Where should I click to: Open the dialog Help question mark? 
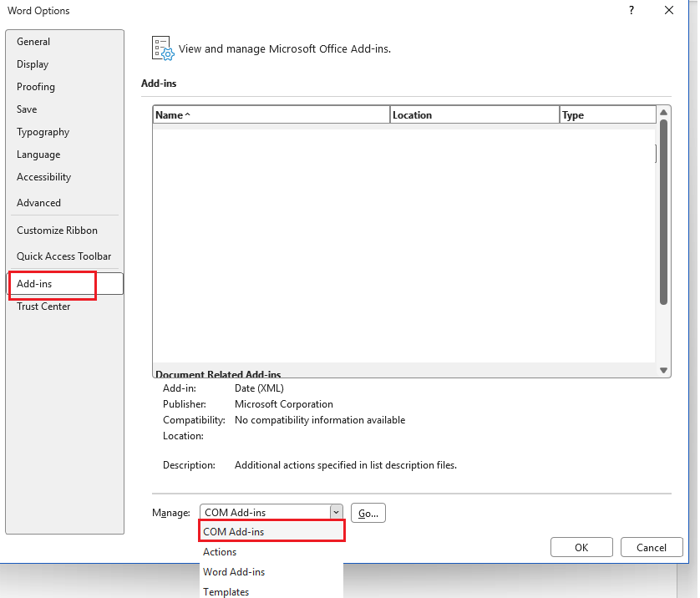click(632, 10)
